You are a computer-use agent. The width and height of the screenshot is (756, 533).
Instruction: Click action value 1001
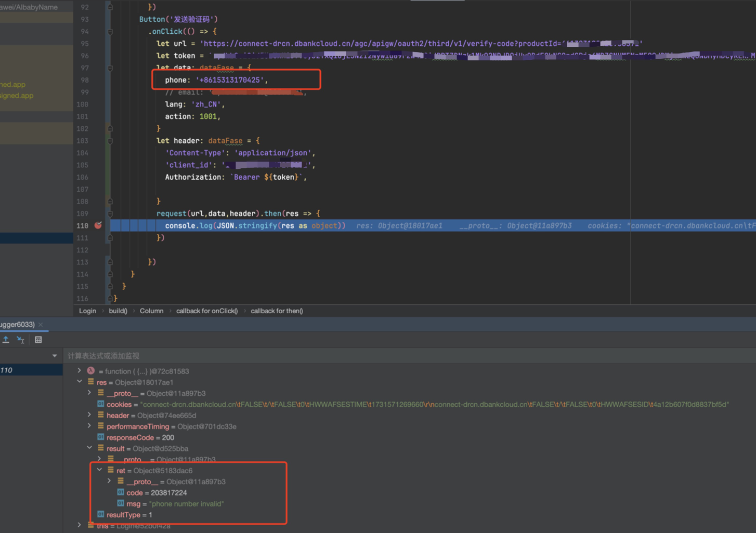(x=208, y=116)
